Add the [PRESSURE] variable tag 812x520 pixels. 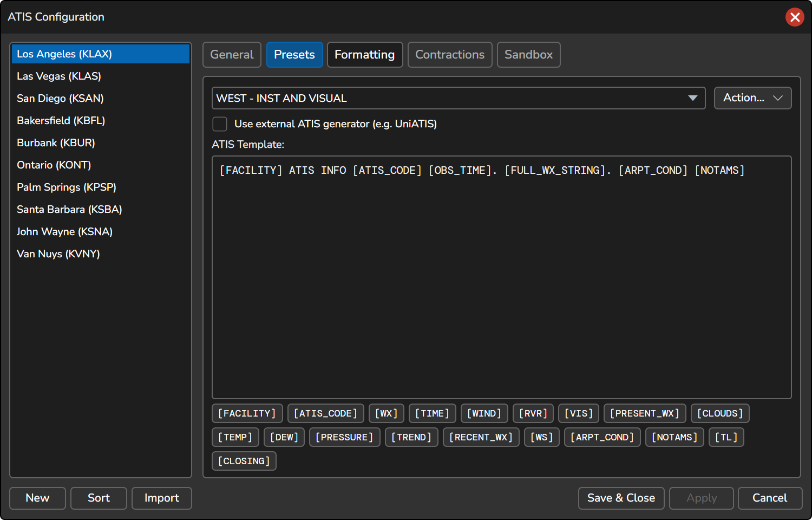click(344, 437)
